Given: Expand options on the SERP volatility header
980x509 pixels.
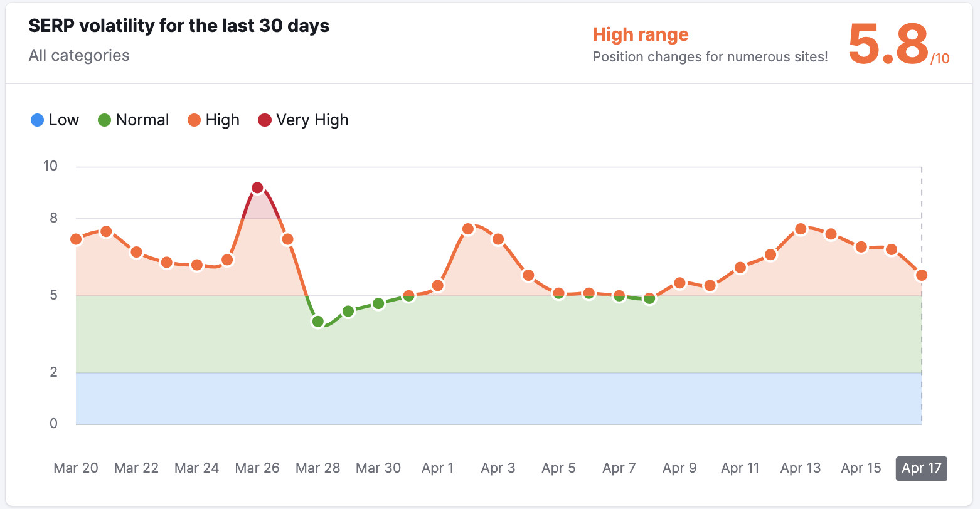Looking at the screenshot, I should [x=178, y=27].
